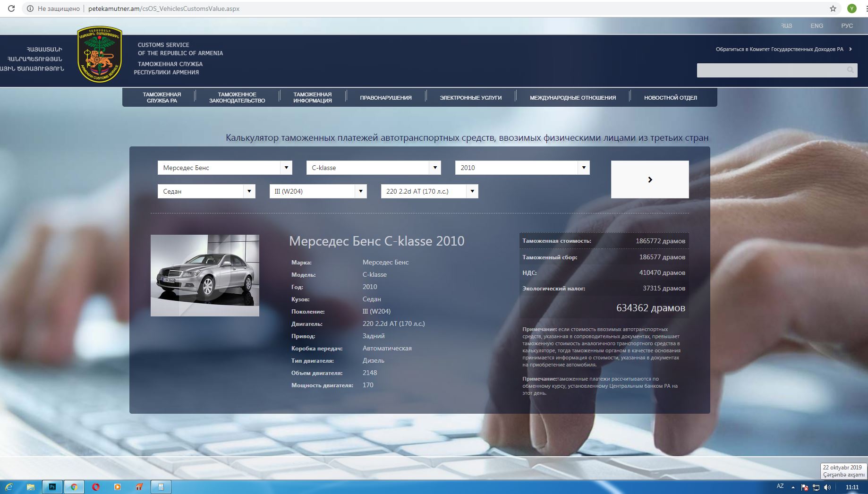Open the Chrome profile avatar Y
Viewport: 868px width, 494px height.
(851, 9)
